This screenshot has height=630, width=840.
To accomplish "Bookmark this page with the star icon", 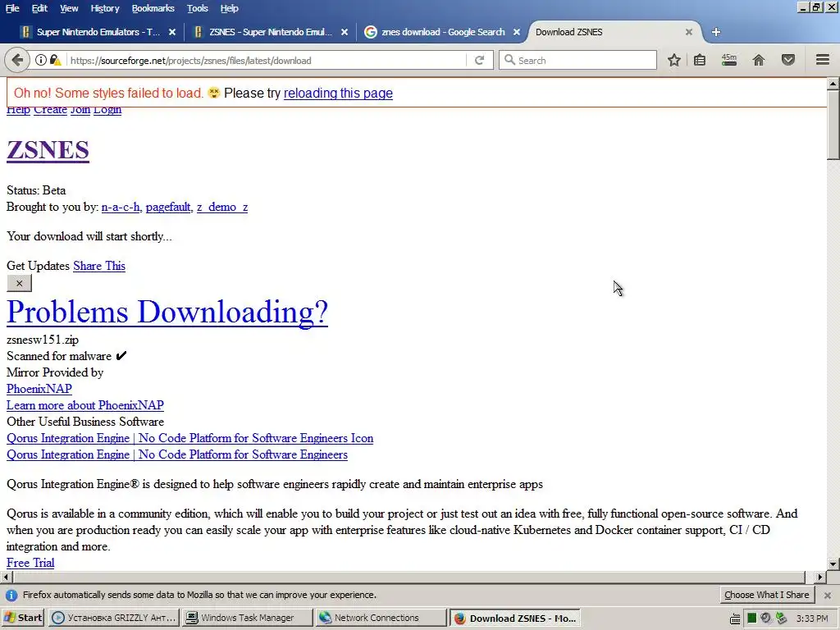I will coord(674,60).
